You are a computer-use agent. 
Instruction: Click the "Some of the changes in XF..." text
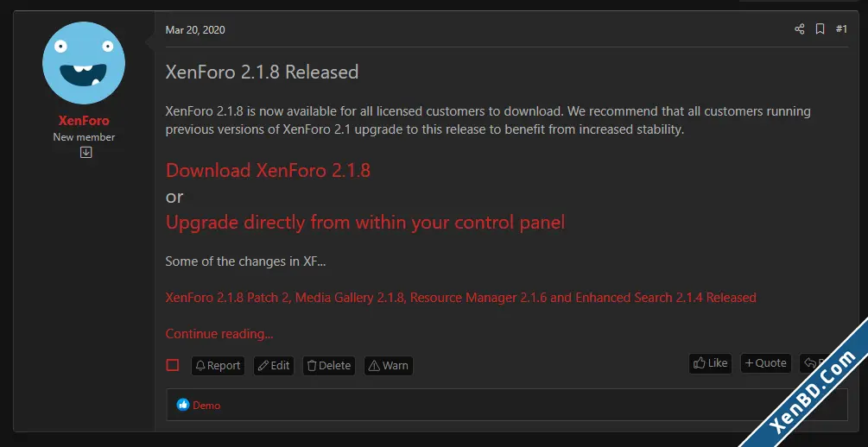coord(245,261)
